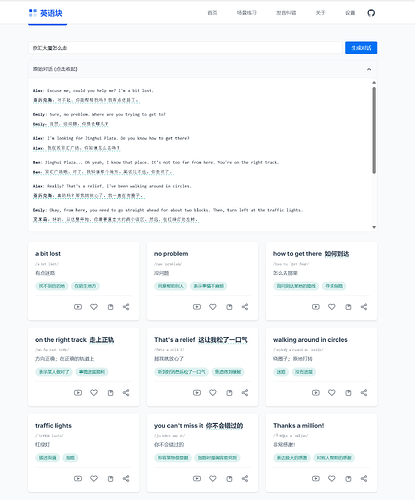Play audio for 'walking around in circles'

(316, 393)
